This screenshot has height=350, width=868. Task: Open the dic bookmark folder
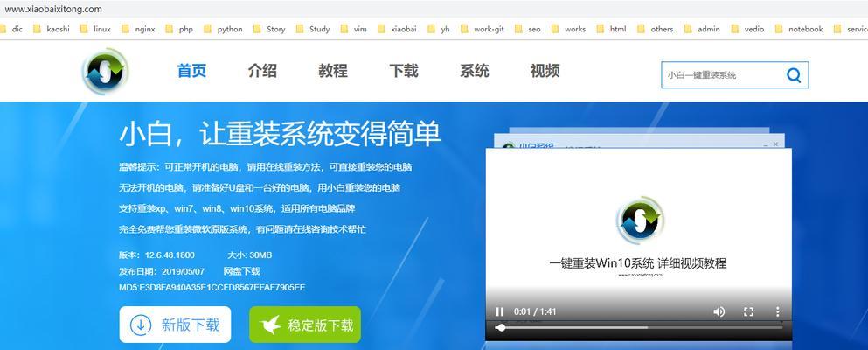[x=11, y=29]
